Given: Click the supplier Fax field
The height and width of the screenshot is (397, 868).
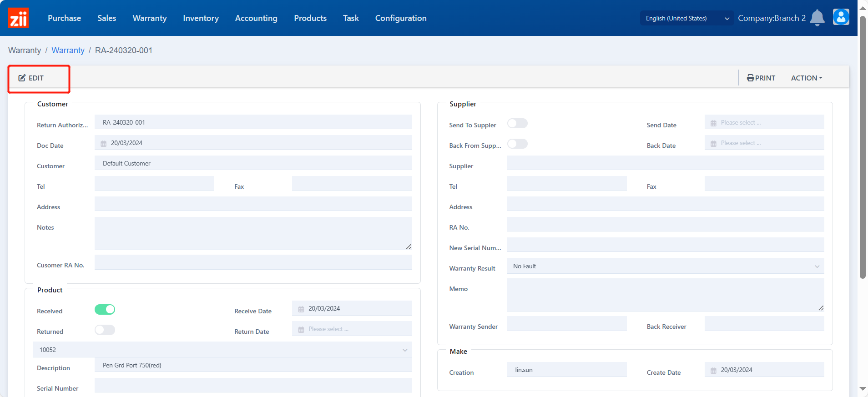Looking at the screenshot, I should pos(764,183).
